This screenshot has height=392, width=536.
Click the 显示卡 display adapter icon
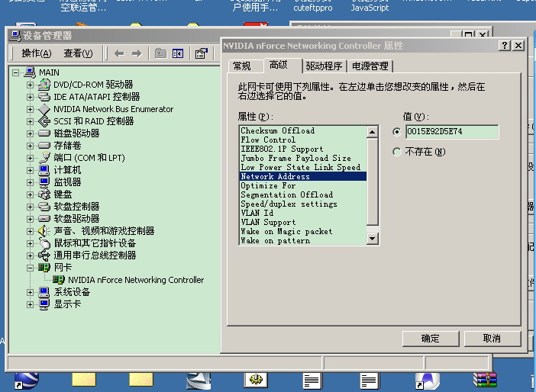click(x=44, y=304)
